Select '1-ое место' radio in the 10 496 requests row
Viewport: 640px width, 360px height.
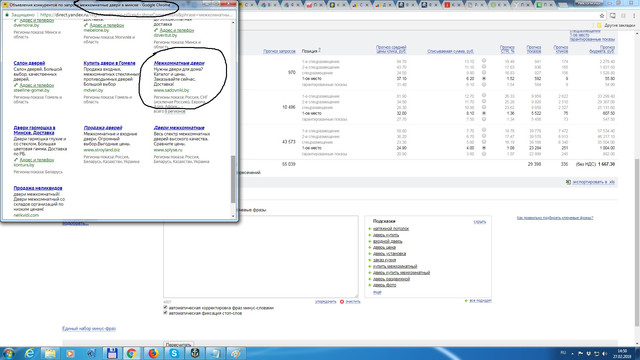484,113
